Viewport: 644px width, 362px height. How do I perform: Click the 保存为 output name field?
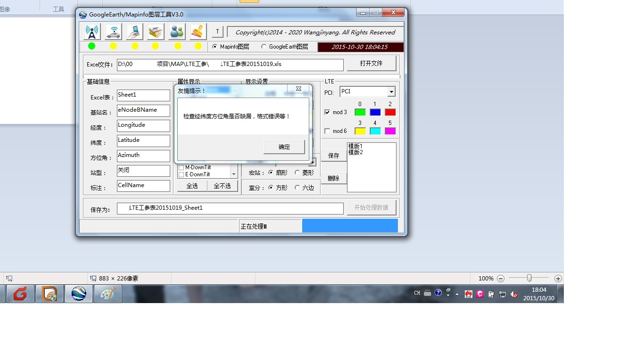tap(230, 208)
